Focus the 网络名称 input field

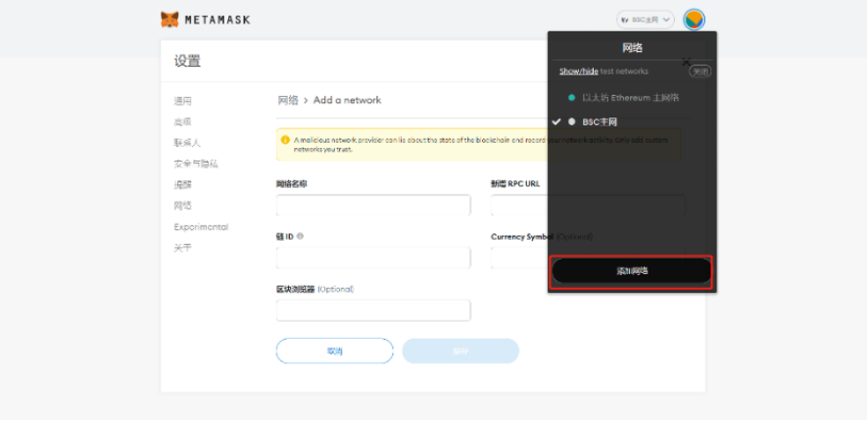coord(373,206)
